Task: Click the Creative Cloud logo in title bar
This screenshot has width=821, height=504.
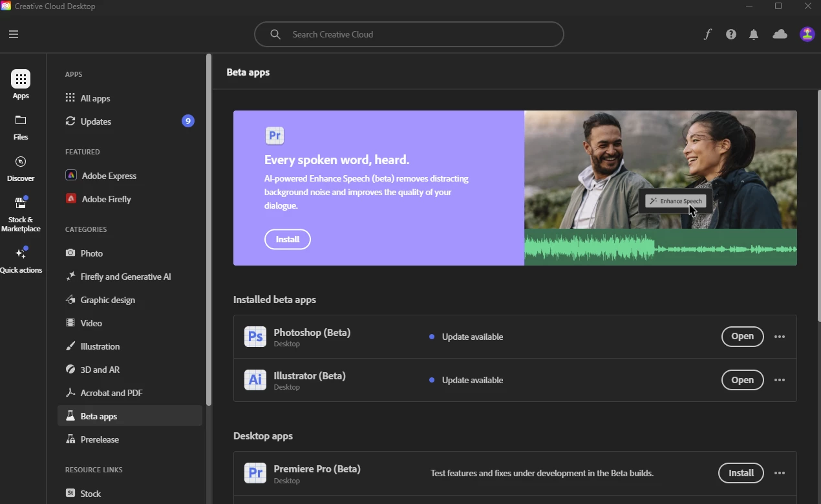Action: click(6, 6)
